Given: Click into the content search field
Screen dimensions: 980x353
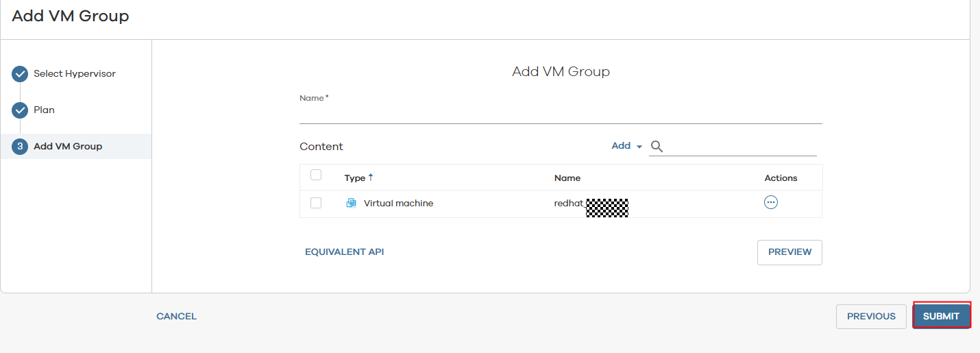Looking at the screenshot, I should [742, 147].
